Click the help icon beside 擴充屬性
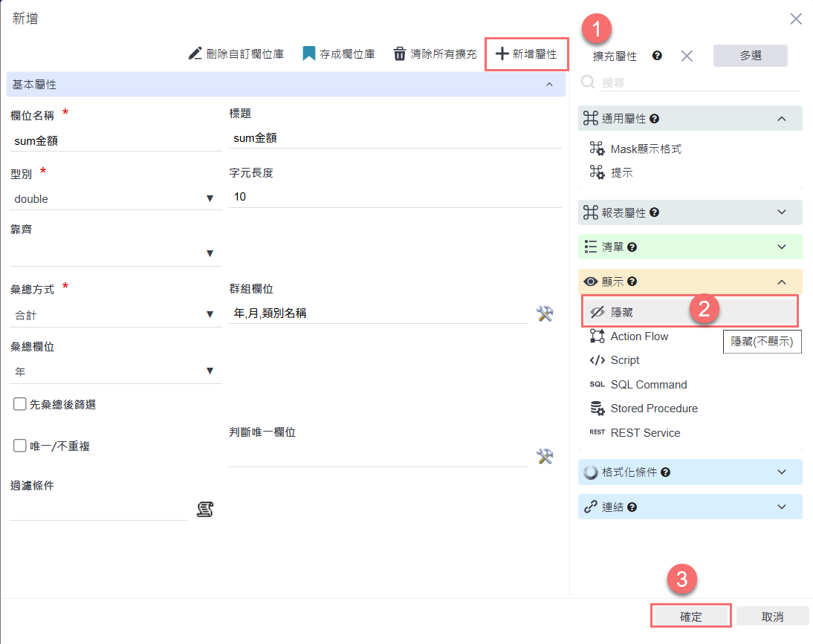The width and height of the screenshot is (813, 644). [x=657, y=56]
